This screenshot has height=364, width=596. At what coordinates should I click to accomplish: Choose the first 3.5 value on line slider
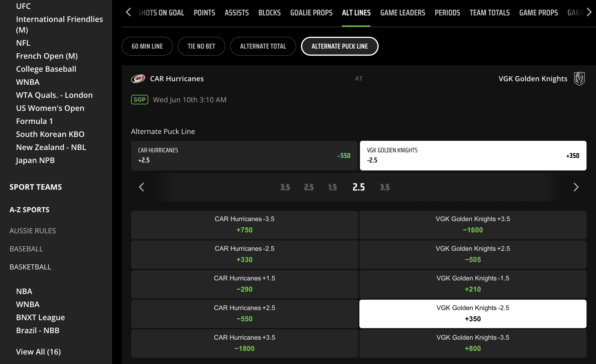pyautogui.click(x=285, y=187)
